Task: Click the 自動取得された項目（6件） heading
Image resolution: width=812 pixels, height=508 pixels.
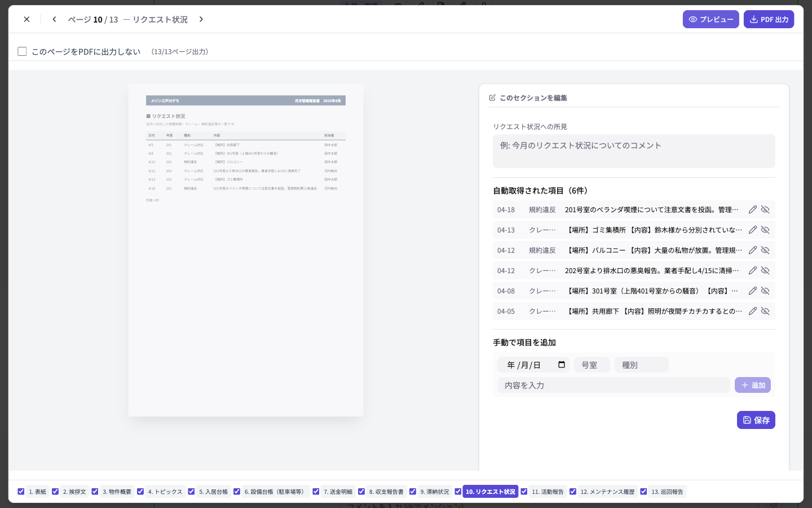Action: click(542, 191)
